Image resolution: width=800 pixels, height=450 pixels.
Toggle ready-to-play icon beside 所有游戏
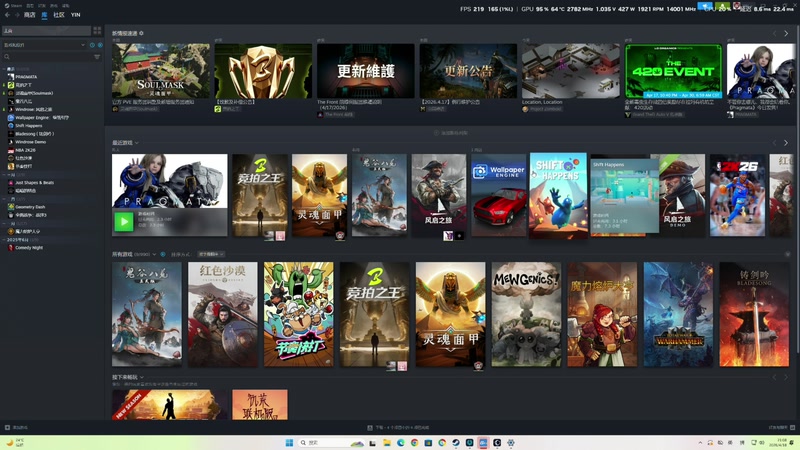163,254
